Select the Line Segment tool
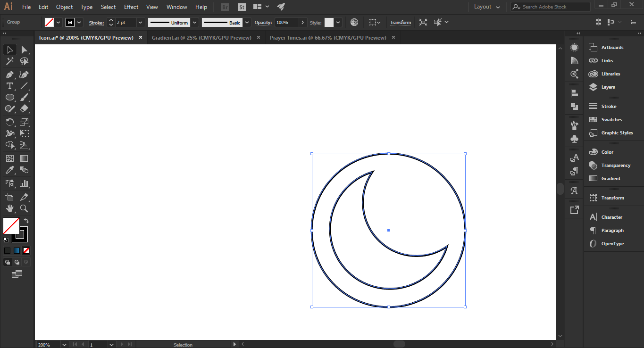The image size is (644, 348). coord(24,86)
